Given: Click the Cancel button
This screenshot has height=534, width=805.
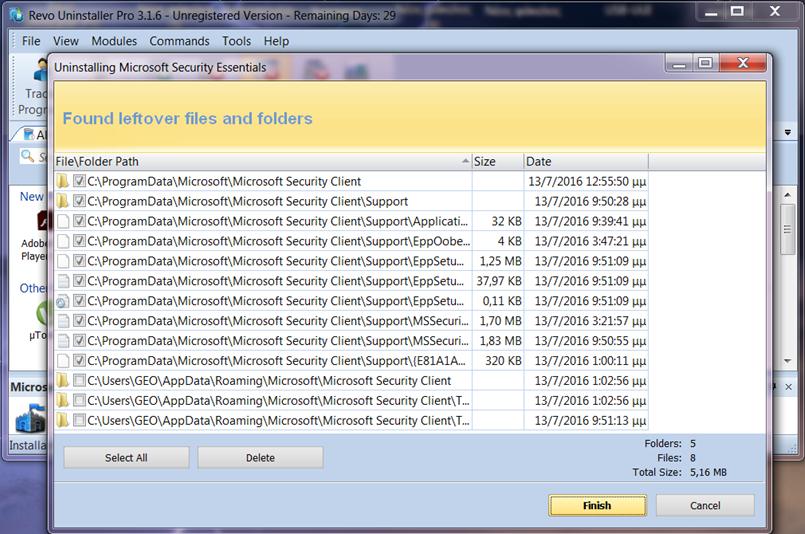Looking at the screenshot, I should 705,505.
